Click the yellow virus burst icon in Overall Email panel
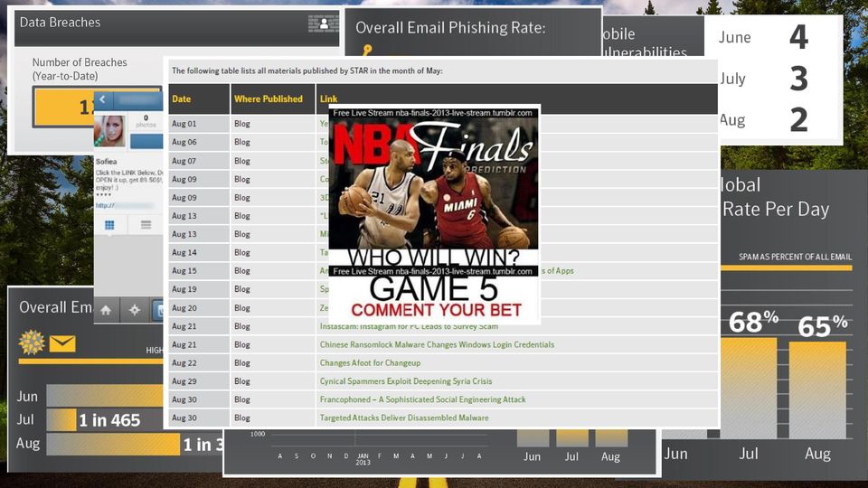 32,343
